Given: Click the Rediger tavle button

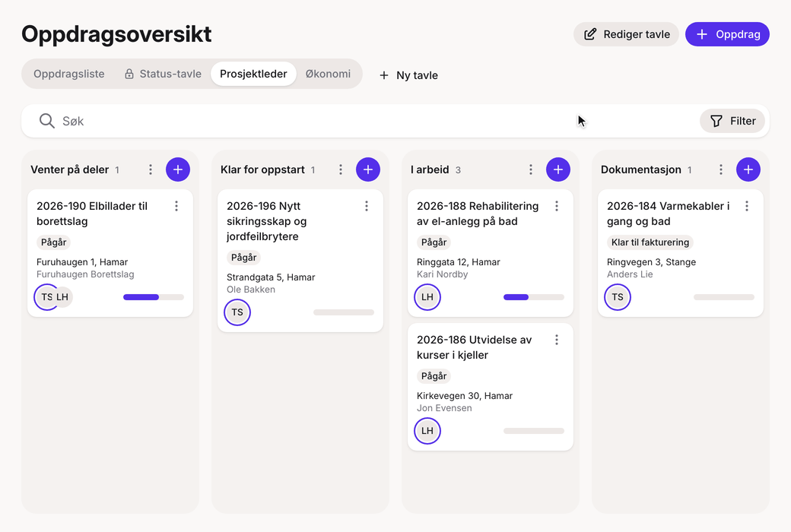Looking at the screenshot, I should (x=626, y=34).
